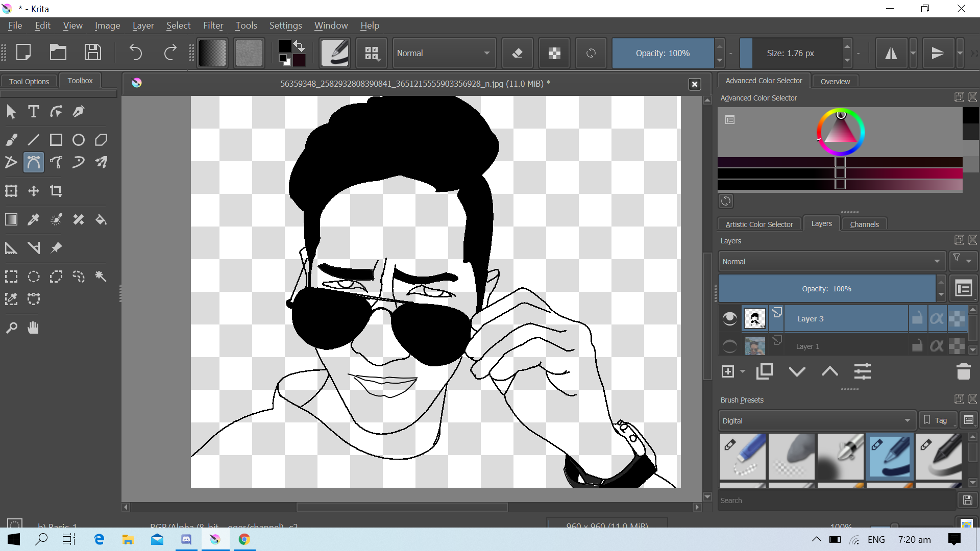Image resolution: width=980 pixels, height=551 pixels.
Task: Increase brush opacity with up arrow
Action: tap(720, 46)
